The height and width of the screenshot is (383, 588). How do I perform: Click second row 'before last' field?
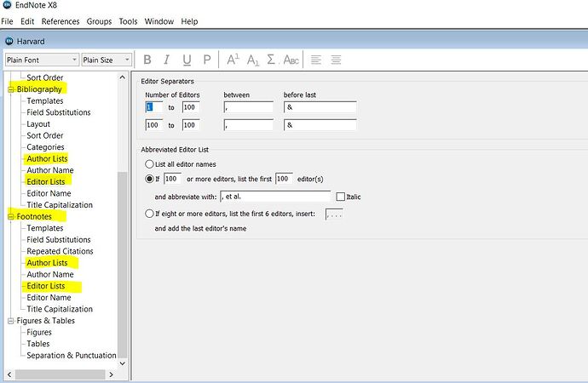(x=320, y=125)
